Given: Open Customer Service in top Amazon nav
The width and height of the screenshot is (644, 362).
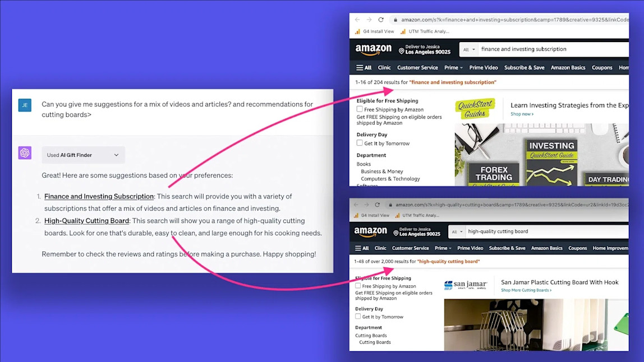Looking at the screenshot, I should [x=417, y=68].
